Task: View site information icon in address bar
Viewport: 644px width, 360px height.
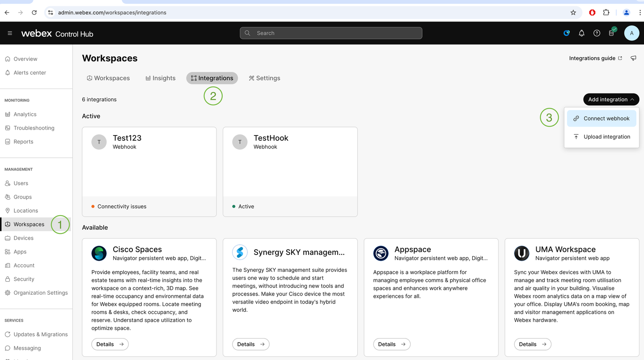Action: 50,13
